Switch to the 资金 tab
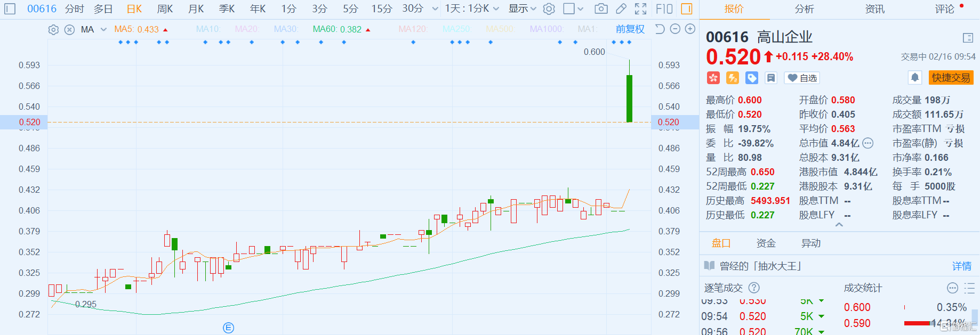 pyautogui.click(x=766, y=243)
